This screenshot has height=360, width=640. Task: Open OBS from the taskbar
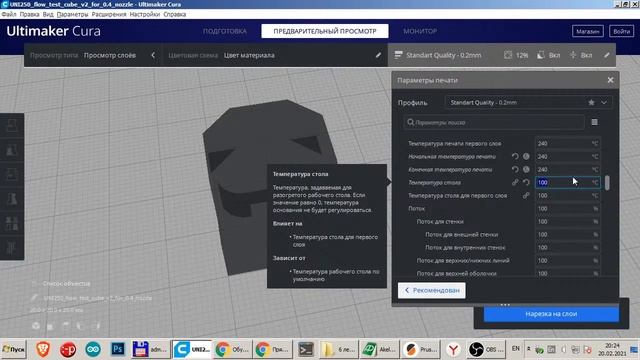(485, 349)
